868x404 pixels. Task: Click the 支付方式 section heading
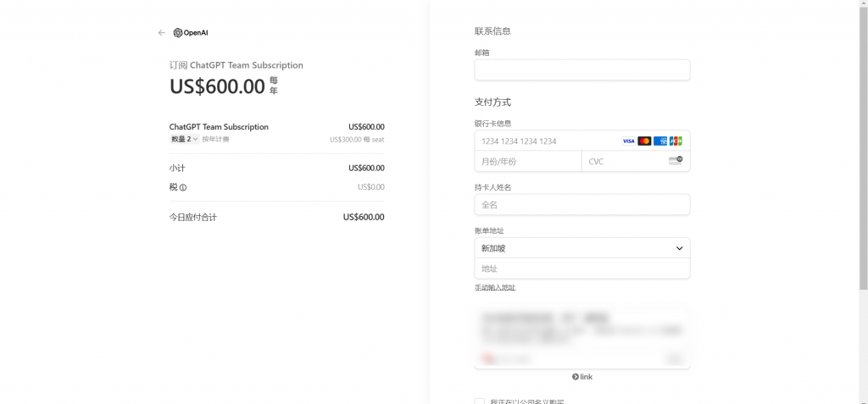pos(492,102)
